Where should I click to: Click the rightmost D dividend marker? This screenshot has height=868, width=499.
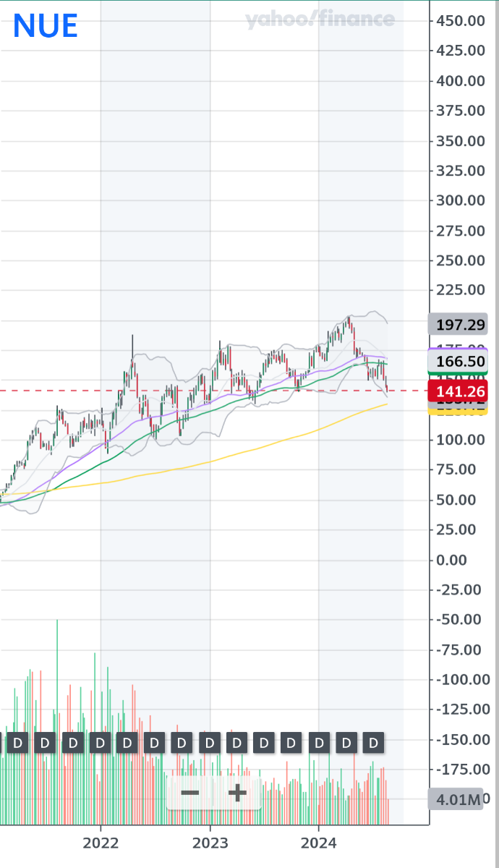373,743
